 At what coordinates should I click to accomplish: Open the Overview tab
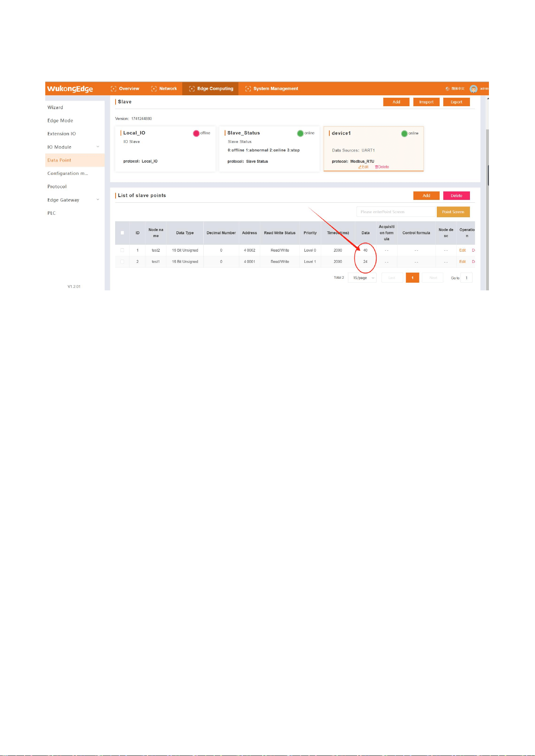coord(125,89)
